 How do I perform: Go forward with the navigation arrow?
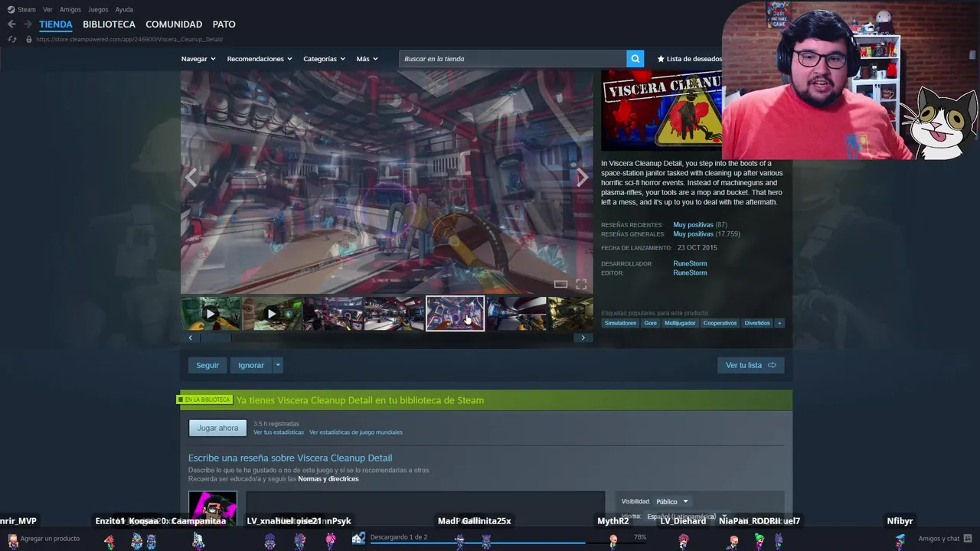(28, 24)
